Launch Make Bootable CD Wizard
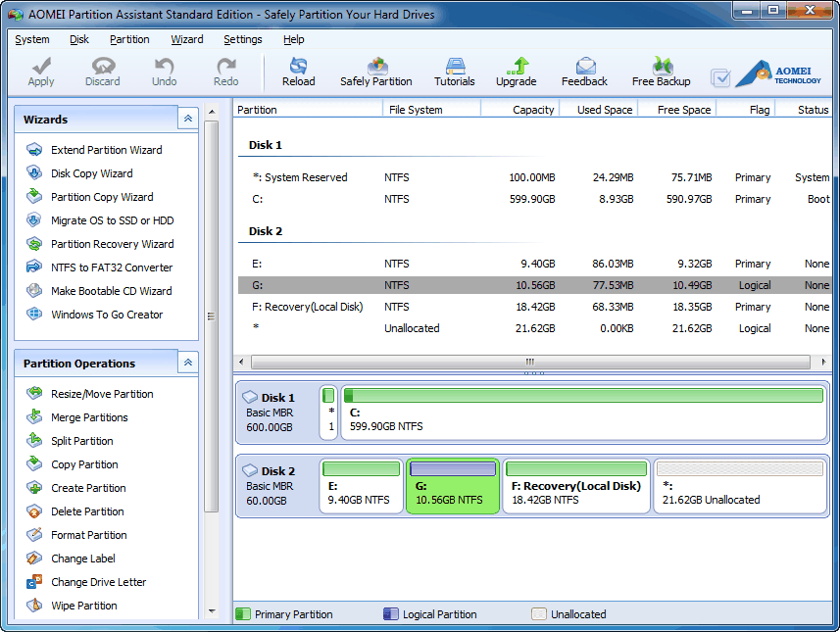The width and height of the screenshot is (840, 632). click(x=99, y=291)
